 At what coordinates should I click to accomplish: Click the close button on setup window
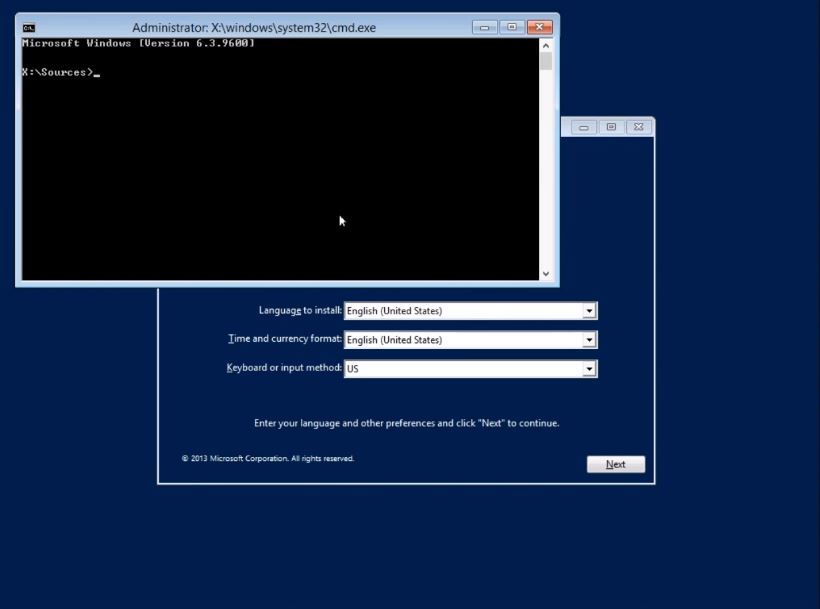click(x=638, y=127)
